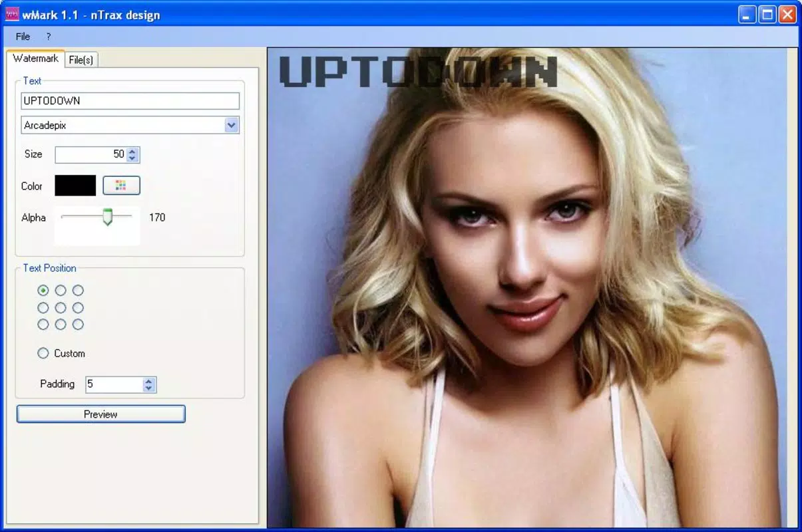This screenshot has width=802, height=532.
Task: Open the ? help menu
Action: pyautogui.click(x=49, y=37)
